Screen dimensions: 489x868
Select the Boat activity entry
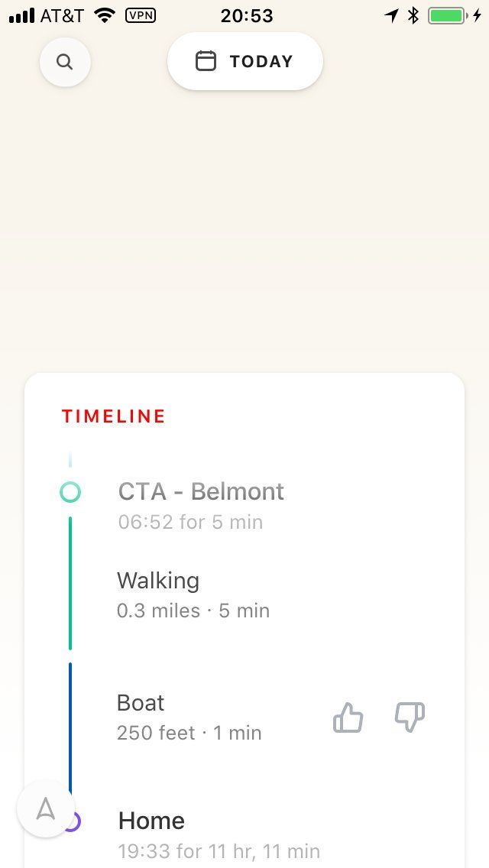(141, 703)
